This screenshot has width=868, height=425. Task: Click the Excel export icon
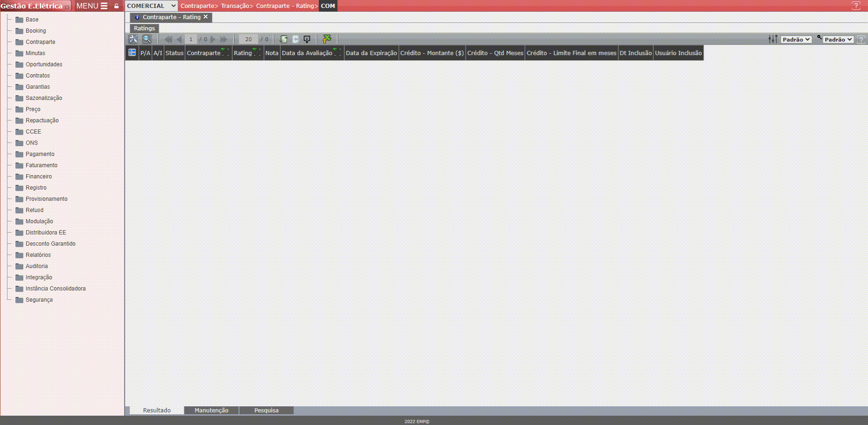pyautogui.click(x=327, y=39)
